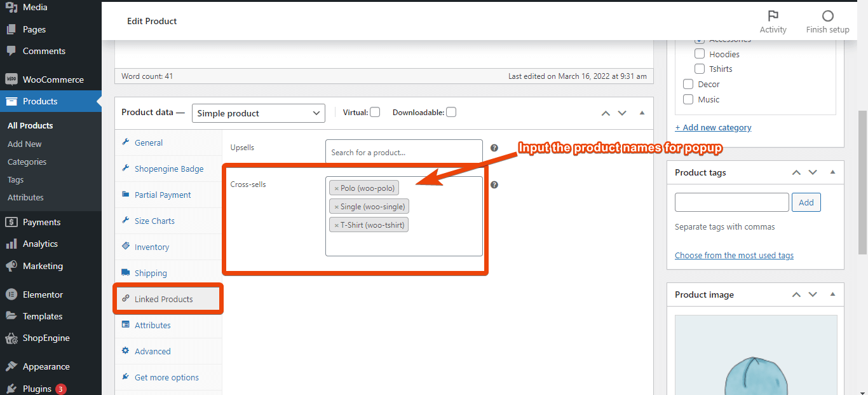
Task: Collapse the Product data panel triangle
Action: (642, 113)
